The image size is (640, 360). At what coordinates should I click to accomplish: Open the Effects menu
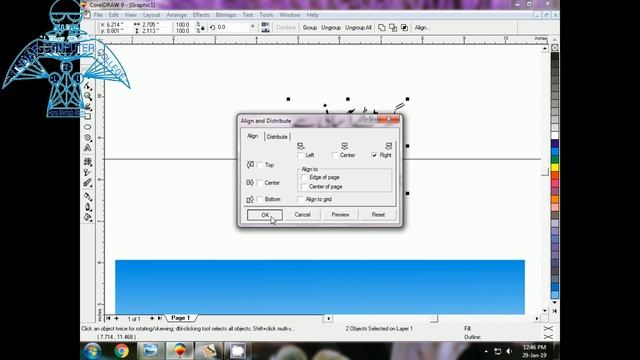(201, 15)
